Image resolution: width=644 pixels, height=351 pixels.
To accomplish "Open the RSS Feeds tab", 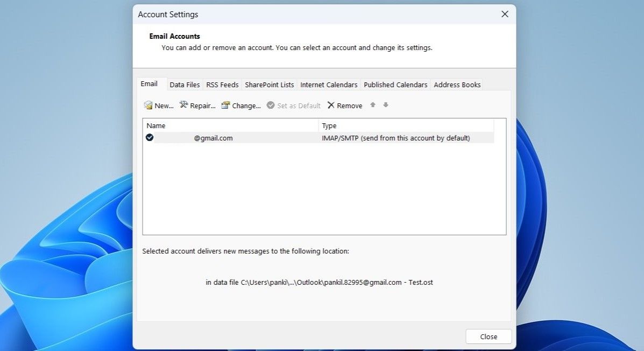I will [222, 85].
